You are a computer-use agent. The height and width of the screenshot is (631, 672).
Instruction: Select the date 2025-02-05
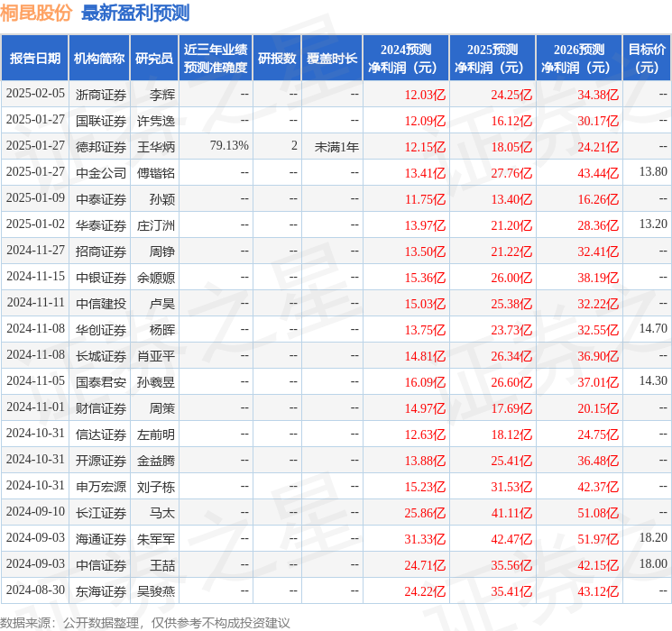35,94
